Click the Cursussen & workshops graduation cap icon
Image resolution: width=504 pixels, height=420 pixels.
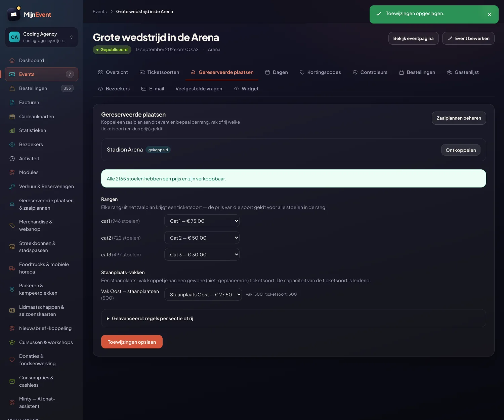[x=12, y=342]
